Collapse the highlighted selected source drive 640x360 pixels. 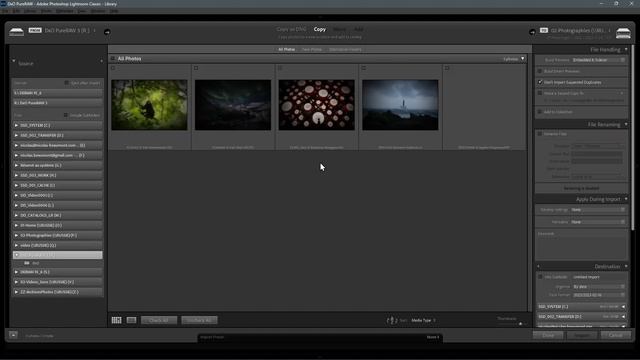(x=16, y=255)
